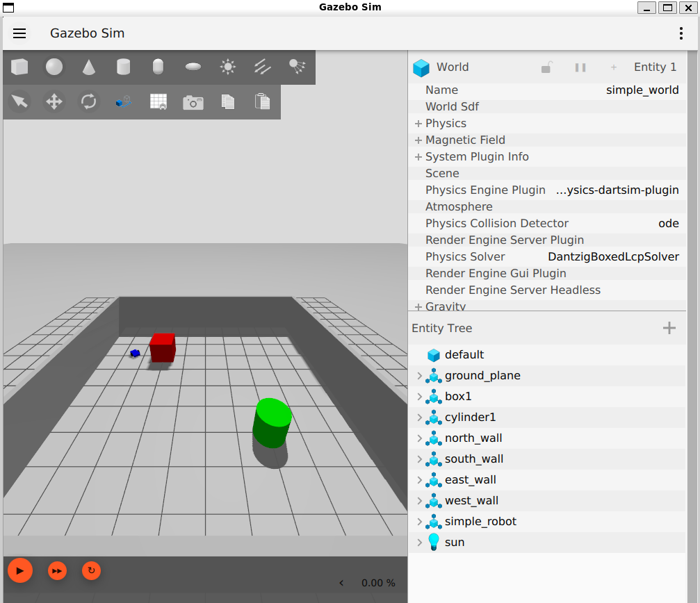Click the window menu icon in titlebar
The height and width of the screenshot is (603, 700).
8,8
